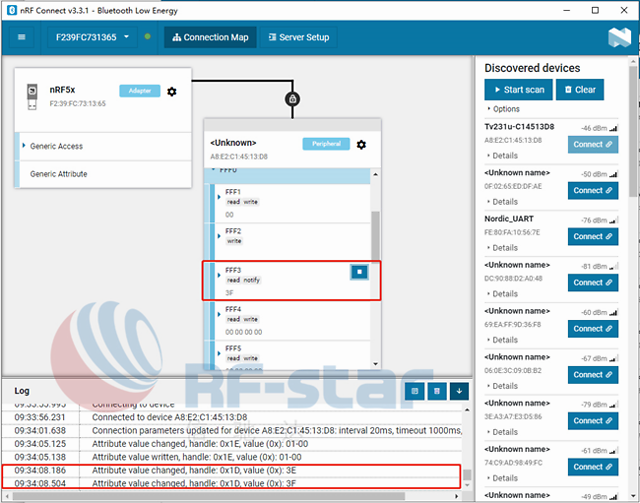Select log entry at 09:34:08.504
640x503 pixels.
[x=232, y=483]
